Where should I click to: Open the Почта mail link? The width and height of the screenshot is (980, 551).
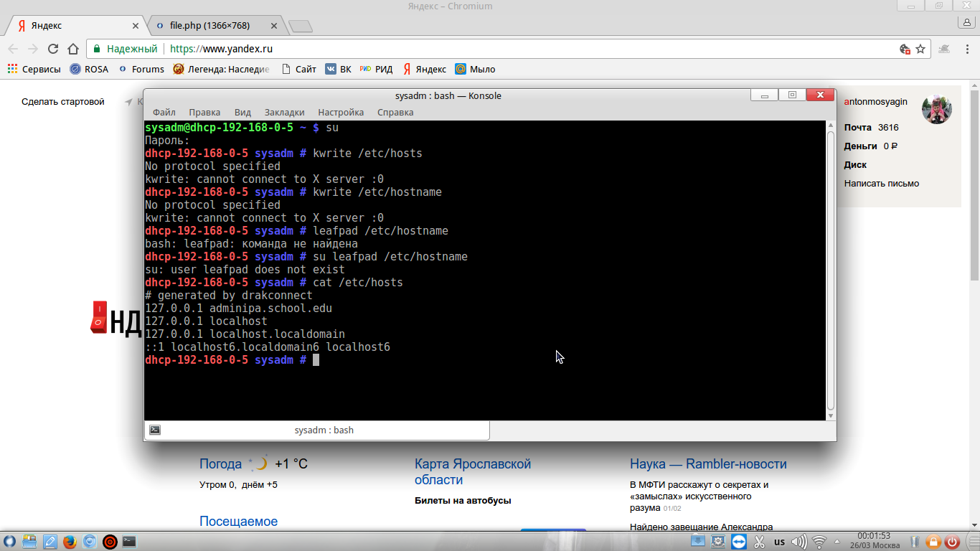[858, 128]
